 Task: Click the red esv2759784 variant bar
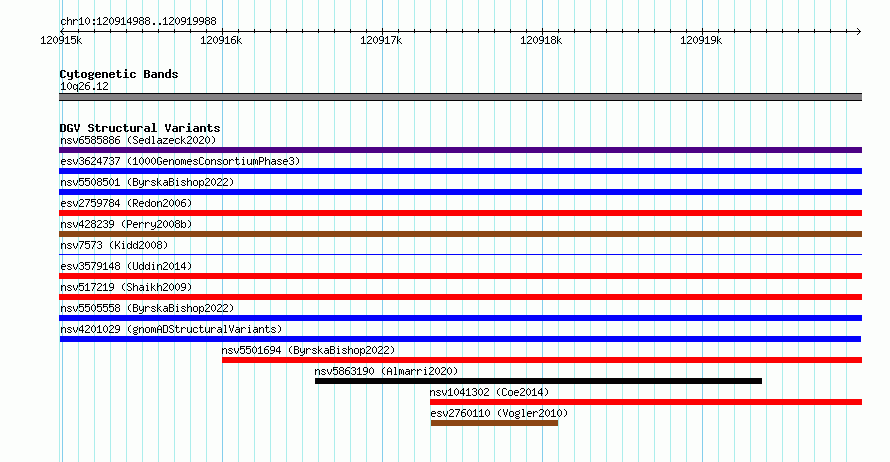pyautogui.click(x=460, y=213)
